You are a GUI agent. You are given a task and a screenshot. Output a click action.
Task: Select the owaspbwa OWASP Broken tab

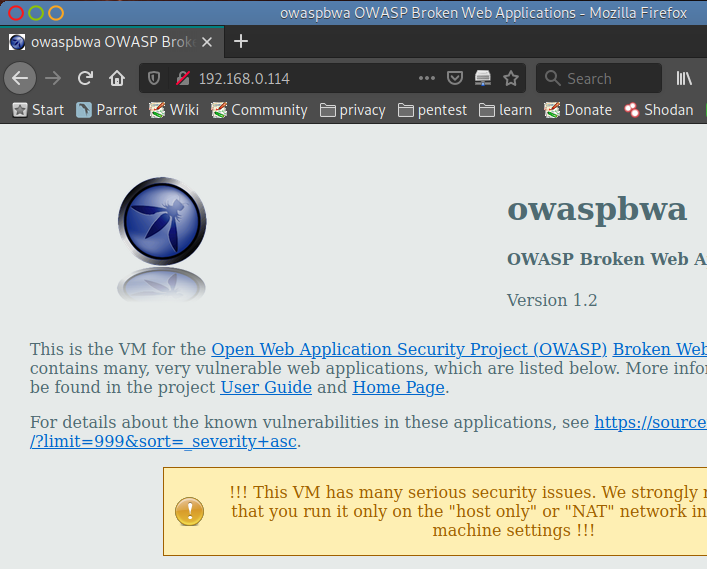click(111, 42)
